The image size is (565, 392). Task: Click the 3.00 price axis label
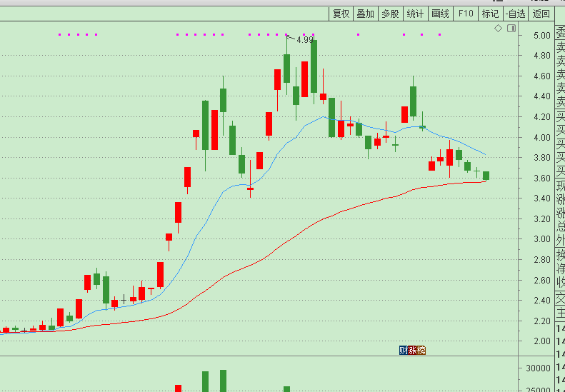tap(542, 239)
